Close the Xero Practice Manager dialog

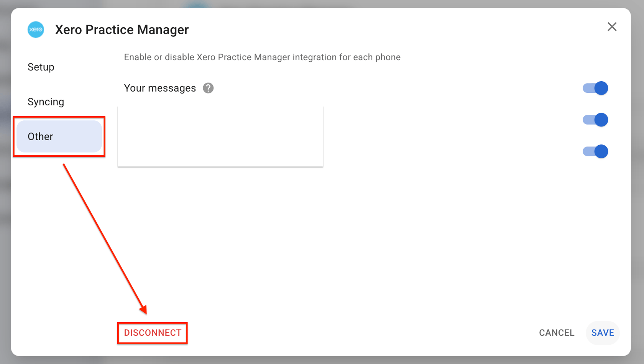[x=612, y=27]
